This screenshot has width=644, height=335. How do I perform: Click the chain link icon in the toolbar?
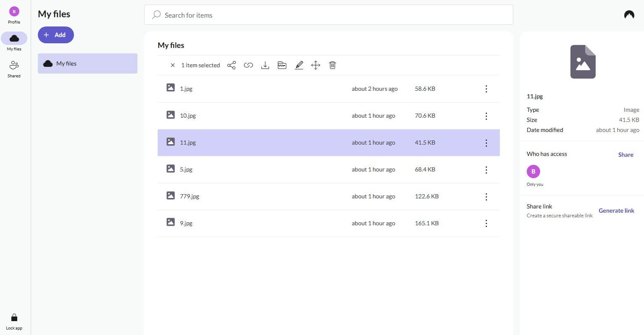point(248,65)
